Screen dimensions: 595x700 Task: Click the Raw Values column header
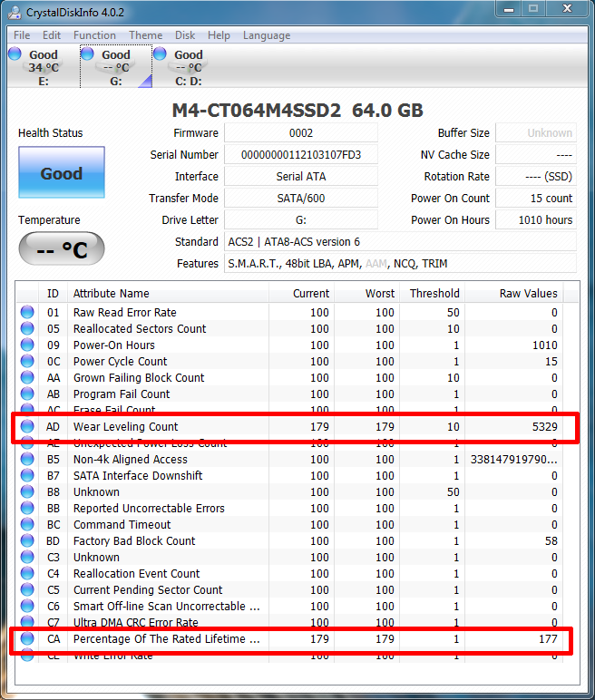coord(513,293)
